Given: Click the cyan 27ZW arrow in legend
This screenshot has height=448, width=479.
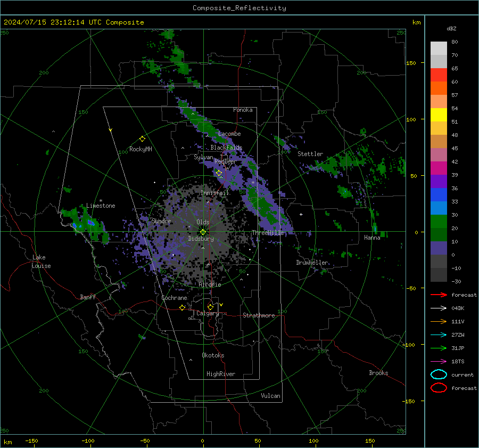Looking at the screenshot, I should pos(439,335).
